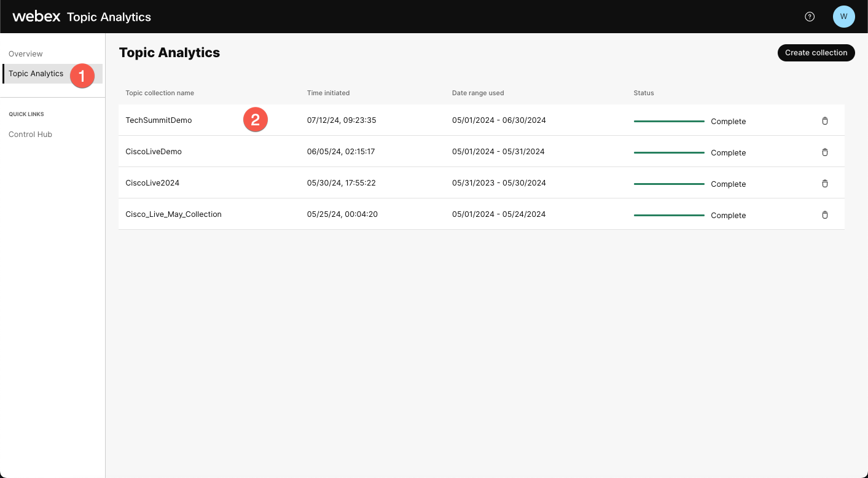This screenshot has height=478, width=868.
Task: Delete the CiscoLive2024 collection
Action: (825, 183)
